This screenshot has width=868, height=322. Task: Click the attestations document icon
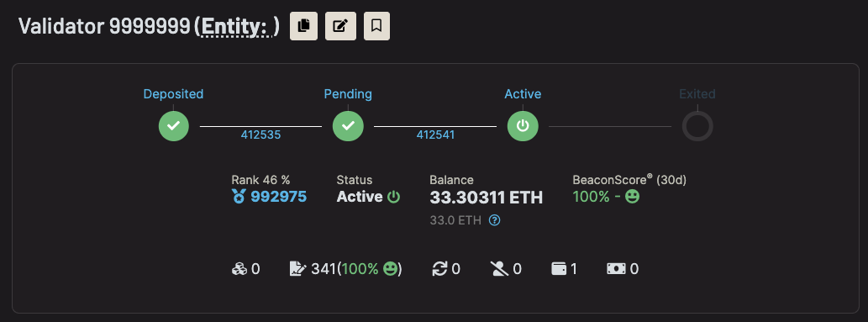pos(297,269)
